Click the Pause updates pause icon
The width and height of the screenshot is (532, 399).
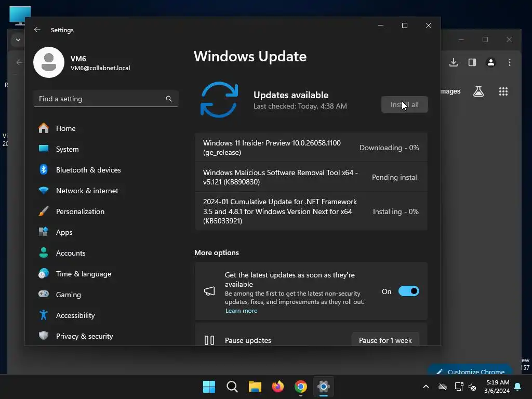point(209,340)
